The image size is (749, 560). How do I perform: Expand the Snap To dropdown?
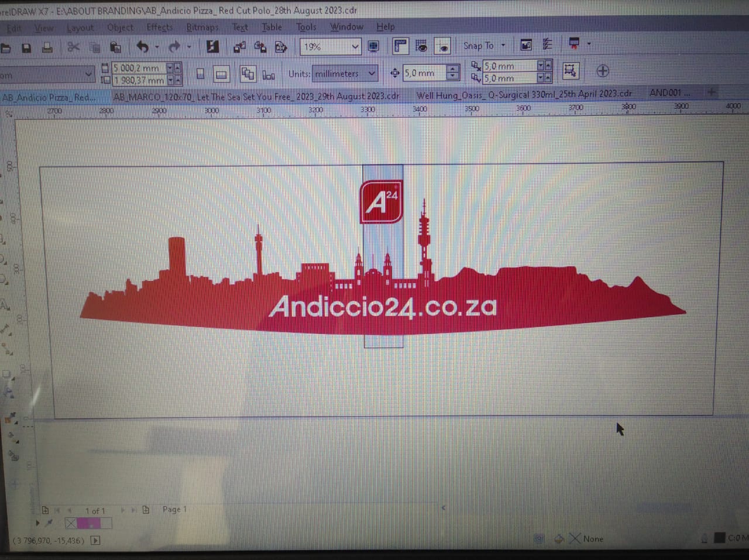pyautogui.click(x=503, y=45)
